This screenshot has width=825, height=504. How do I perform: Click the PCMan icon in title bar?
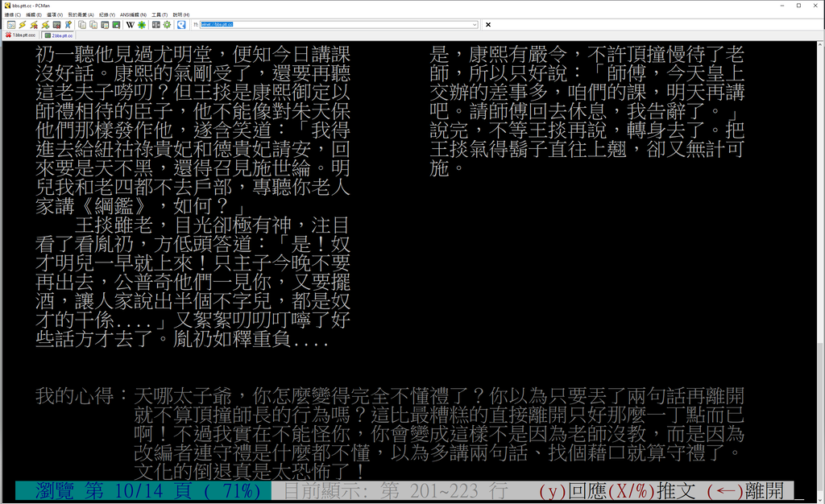(7, 6)
